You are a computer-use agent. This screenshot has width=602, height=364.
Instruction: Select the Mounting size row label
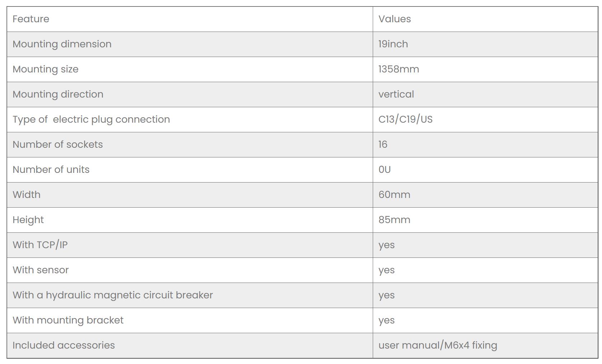point(46,69)
